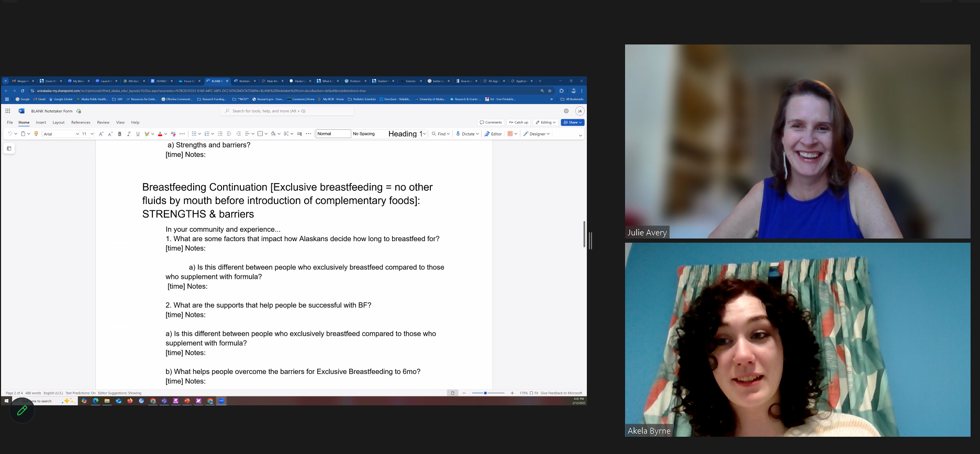Toggle underline formatting
Screen dimensions: 980x454
(138, 134)
